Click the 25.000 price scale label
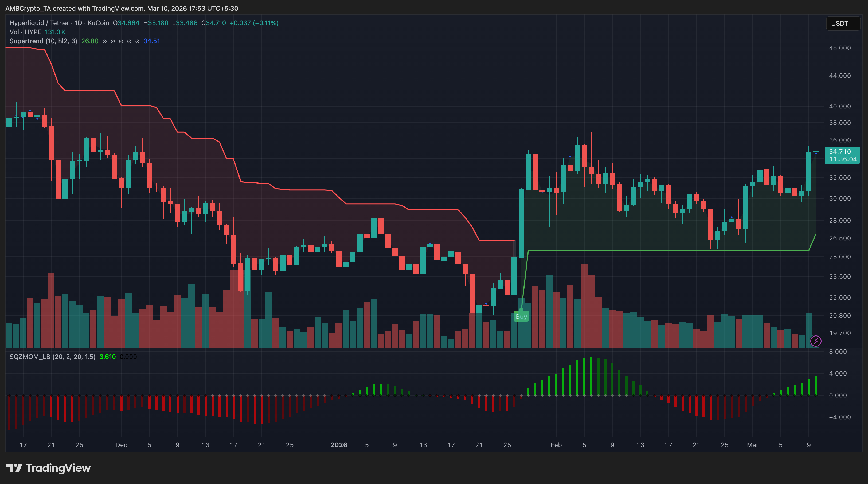This screenshot has width=868, height=484. pyautogui.click(x=840, y=257)
